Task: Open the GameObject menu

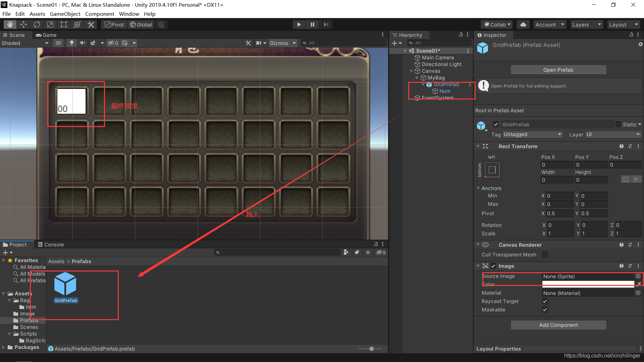Action: (65, 14)
